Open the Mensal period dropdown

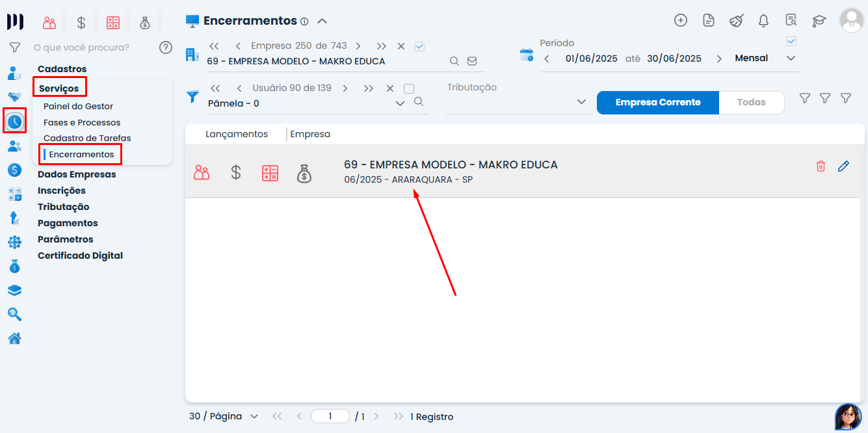click(791, 59)
